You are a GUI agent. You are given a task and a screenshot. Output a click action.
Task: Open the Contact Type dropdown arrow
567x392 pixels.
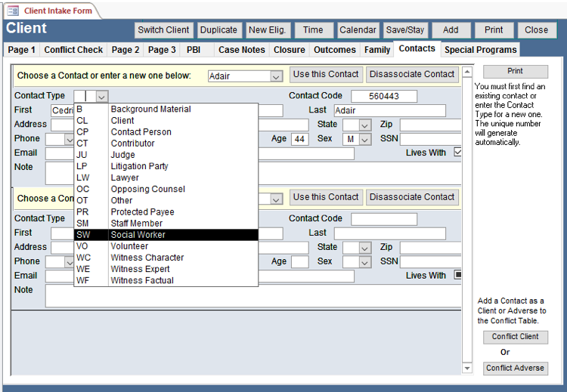pyautogui.click(x=102, y=97)
